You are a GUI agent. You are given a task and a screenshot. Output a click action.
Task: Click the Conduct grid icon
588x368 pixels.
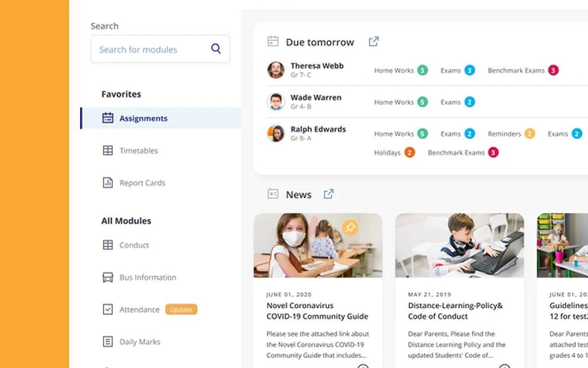(108, 245)
